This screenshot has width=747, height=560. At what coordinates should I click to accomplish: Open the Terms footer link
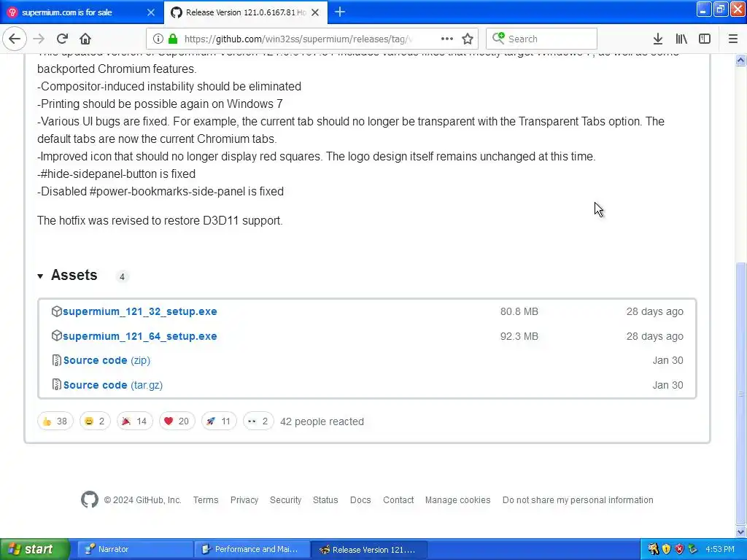pyautogui.click(x=206, y=500)
